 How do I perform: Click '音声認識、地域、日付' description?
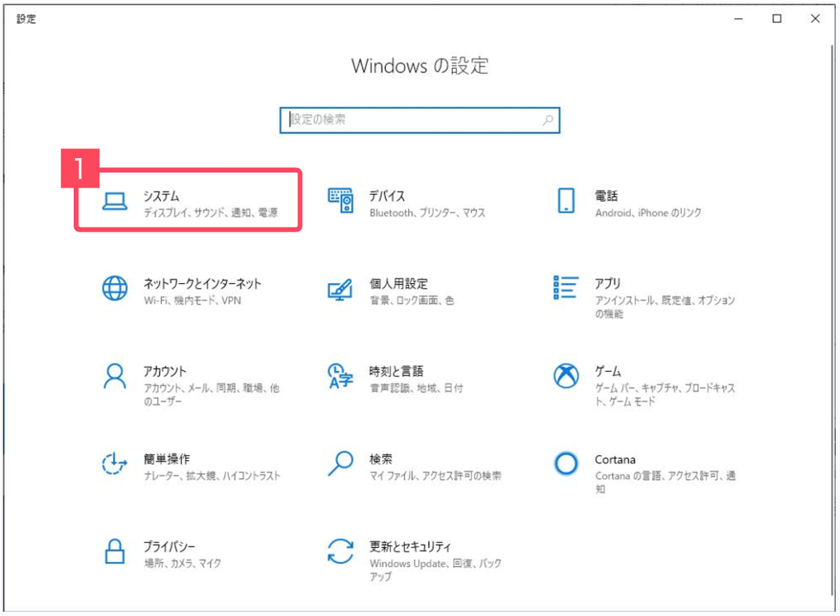pyautogui.click(x=416, y=388)
